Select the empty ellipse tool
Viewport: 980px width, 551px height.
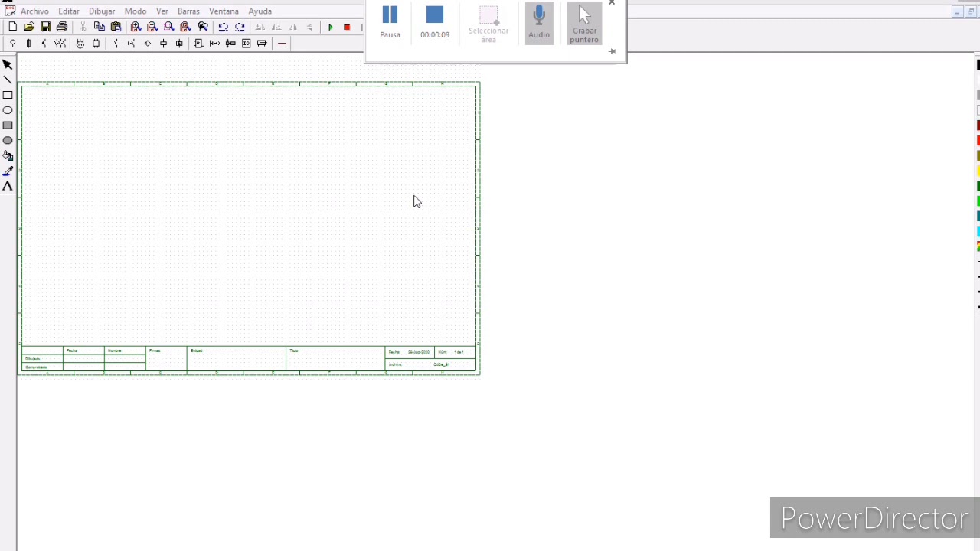[x=8, y=110]
